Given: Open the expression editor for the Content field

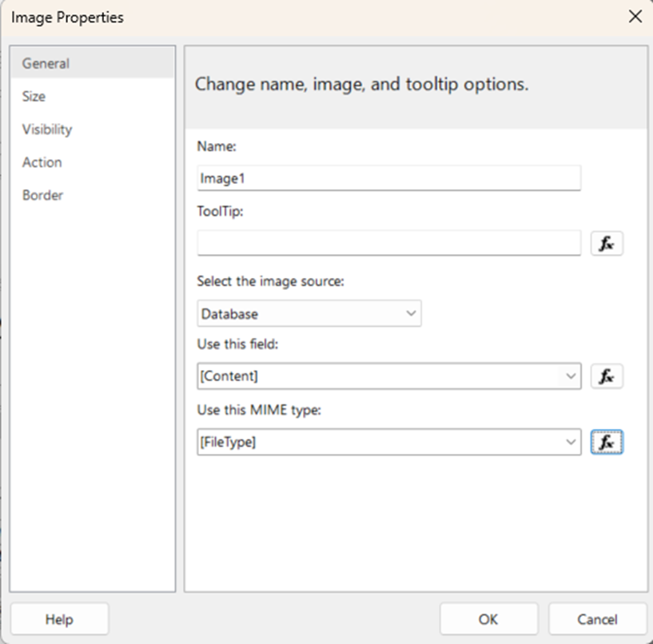Looking at the screenshot, I should [x=607, y=376].
